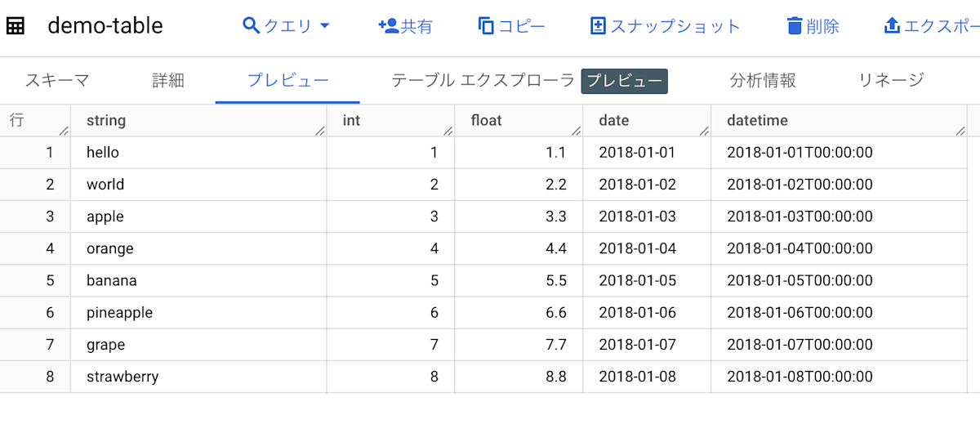Click the コピー copy button
The image size is (980, 433).
coord(511,26)
